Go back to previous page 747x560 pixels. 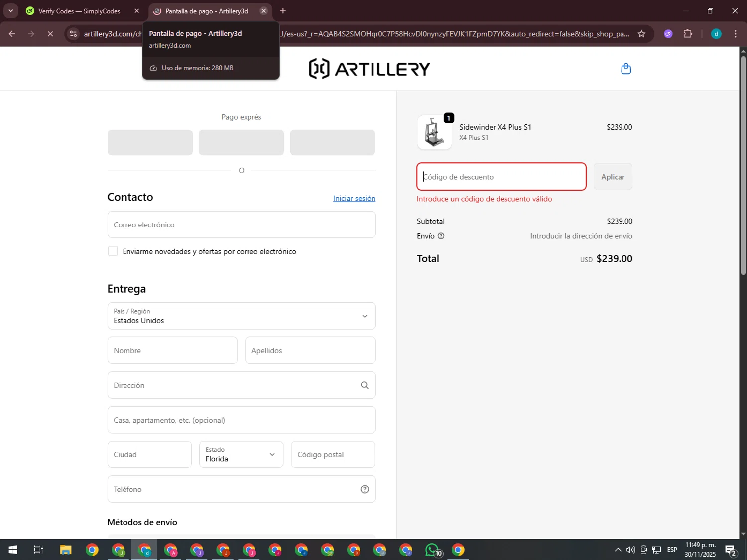pyautogui.click(x=12, y=34)
